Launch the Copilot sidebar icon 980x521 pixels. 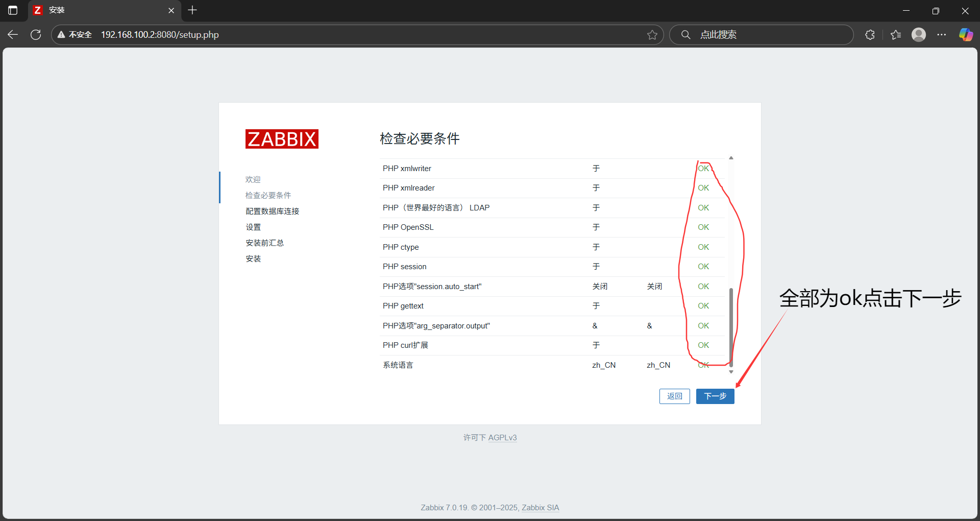point(966,35)
